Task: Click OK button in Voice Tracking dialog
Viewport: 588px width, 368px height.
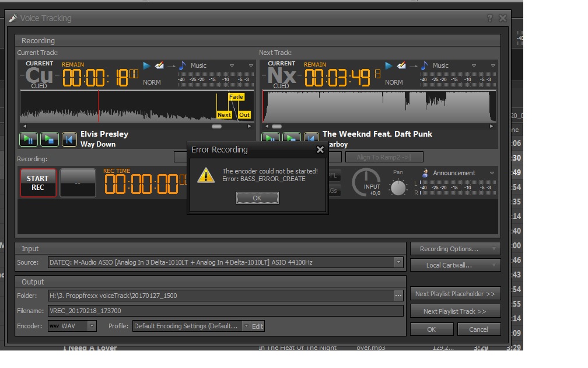Action: pyautogui.click(x=432, y=329)
